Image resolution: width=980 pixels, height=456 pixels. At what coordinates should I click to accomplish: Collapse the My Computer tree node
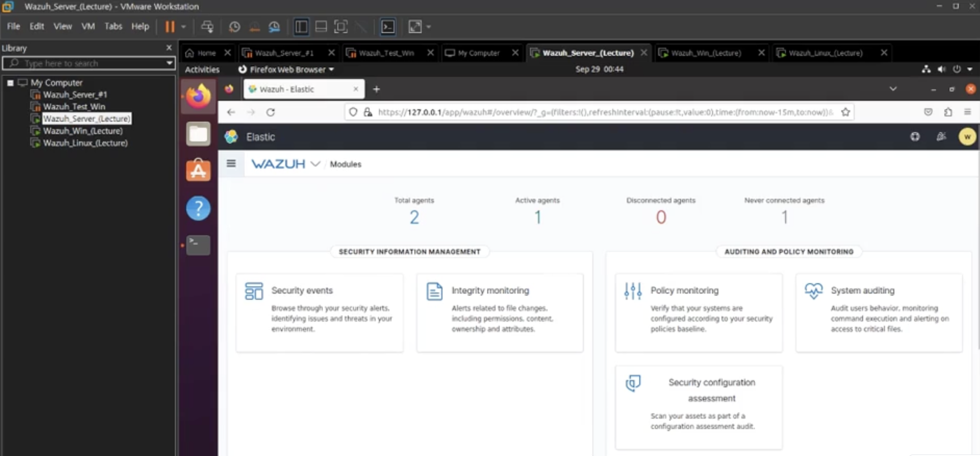tap(10, 83)
